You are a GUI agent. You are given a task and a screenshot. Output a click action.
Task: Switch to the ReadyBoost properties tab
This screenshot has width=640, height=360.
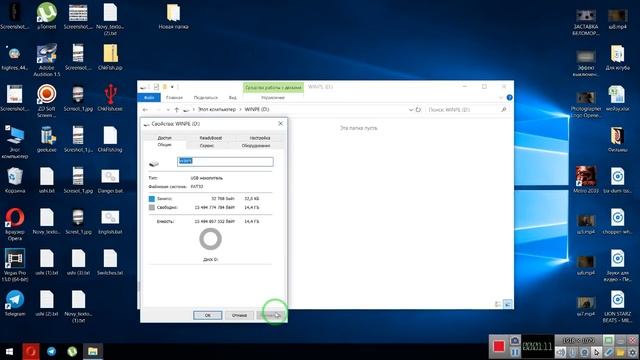[211, 138]
